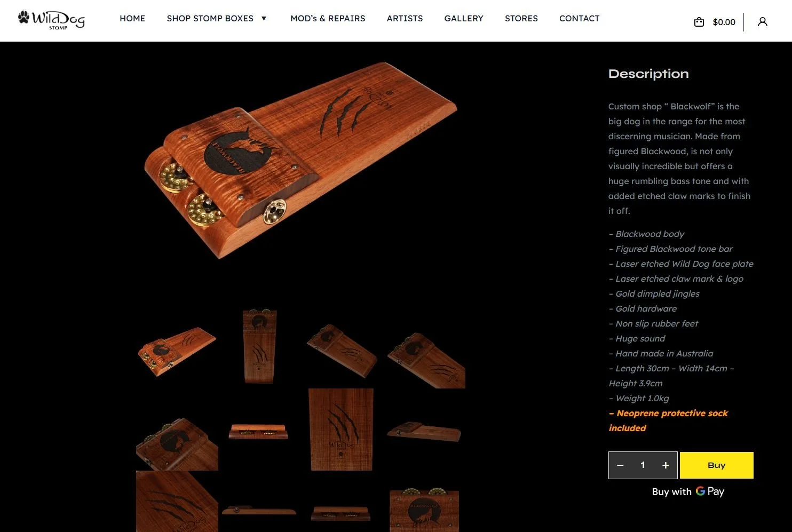Expand the Shop Stomp Boxes dropdown arrow
This screenshot has height=532, width=792.
click(264, 19)
